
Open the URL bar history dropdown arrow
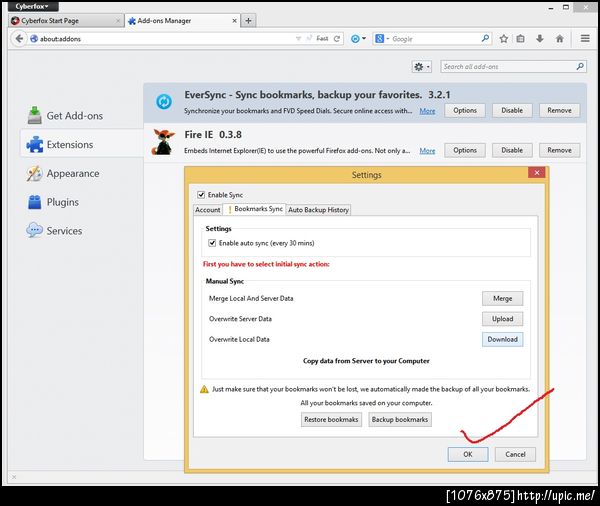point(298,39)
